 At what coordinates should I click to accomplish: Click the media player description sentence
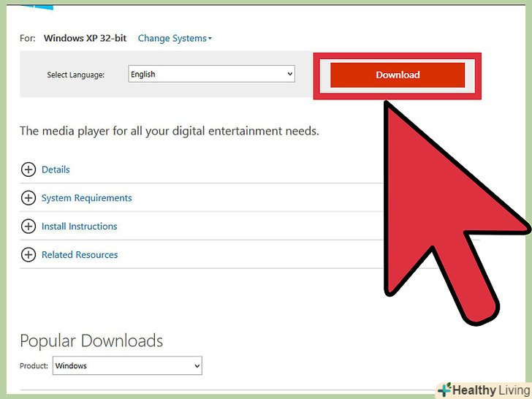point(170,131)
